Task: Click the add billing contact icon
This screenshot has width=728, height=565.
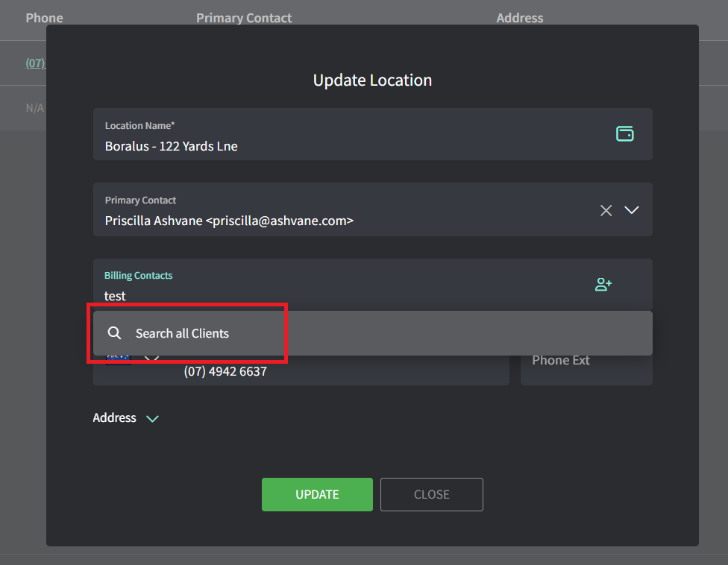Action: (603, 284)
